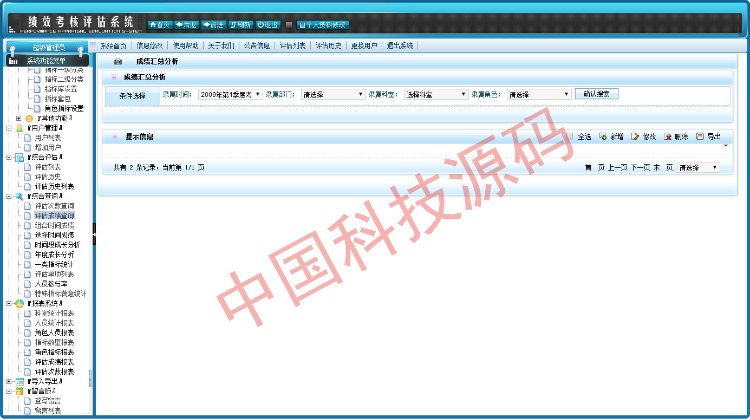
Task: Open the 评估历史 menu item
Action: [x=329, y=46]
